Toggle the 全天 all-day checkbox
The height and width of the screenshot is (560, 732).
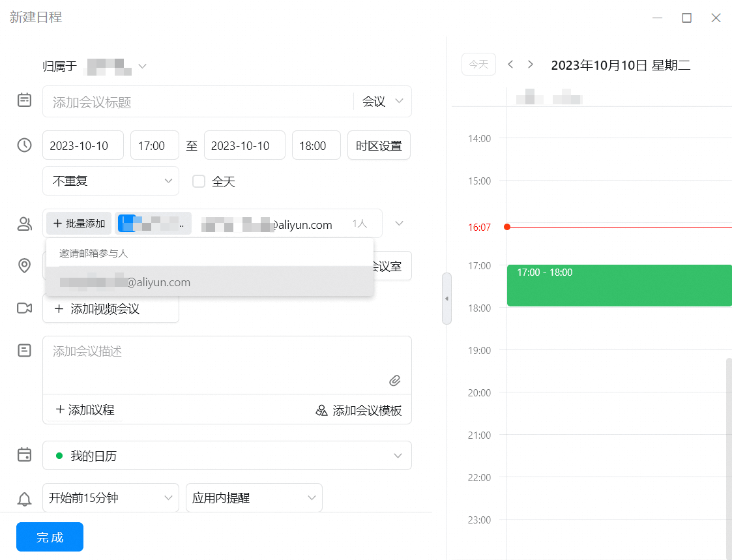(x=199, y=181)
